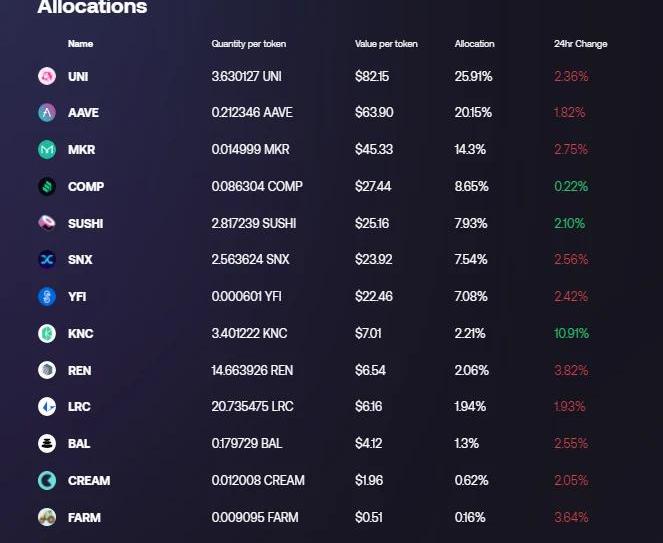
Task: Click the REN token icon
Action: tap(47, 370)
